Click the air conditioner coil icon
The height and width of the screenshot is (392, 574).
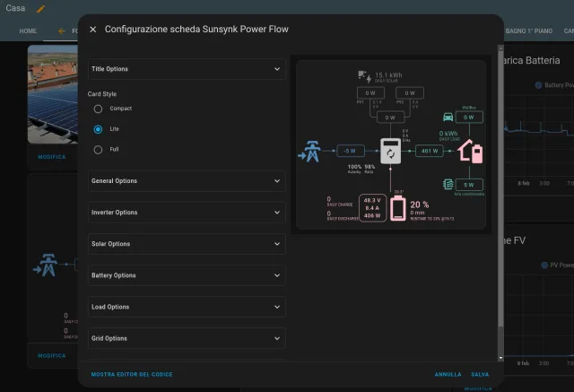[x=448, y=184]
